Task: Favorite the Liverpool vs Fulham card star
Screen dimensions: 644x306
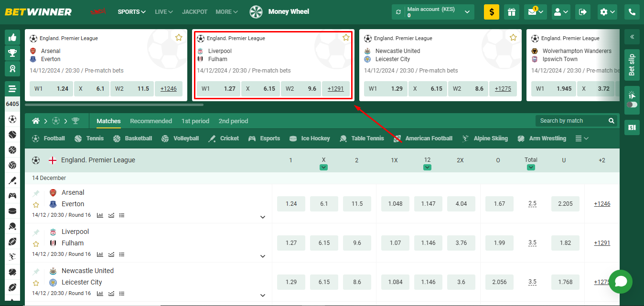Action: [346, 38]
